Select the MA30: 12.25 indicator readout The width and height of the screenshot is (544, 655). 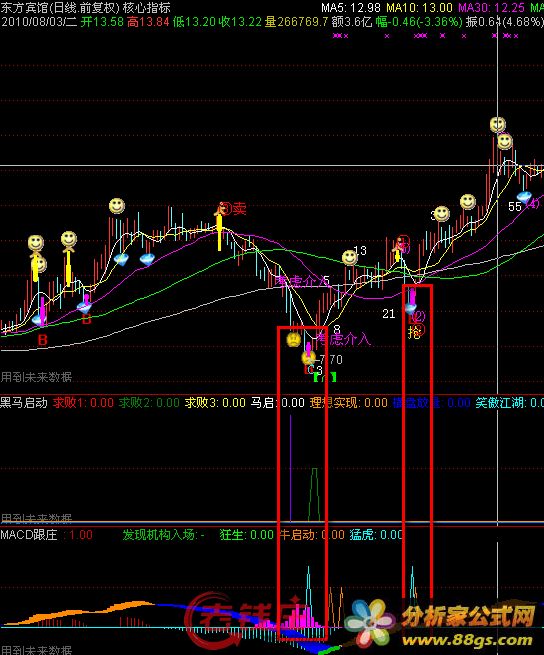tap(491, 8)
